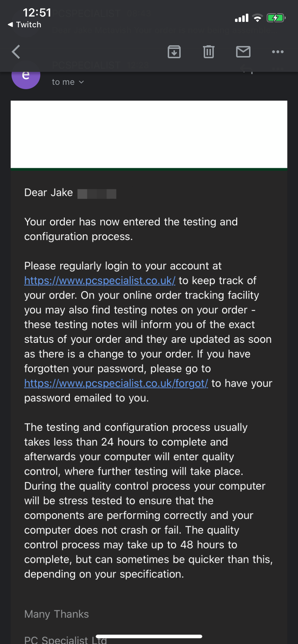Tap the "PC Specialist Ltd" signature text
298x644 pixels.
coord(66,639)
